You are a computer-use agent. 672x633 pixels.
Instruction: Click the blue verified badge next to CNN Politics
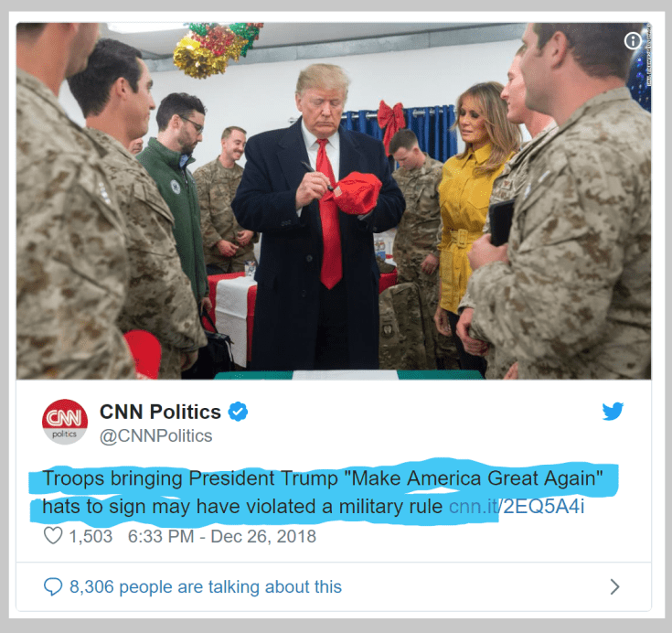point(238,412)
